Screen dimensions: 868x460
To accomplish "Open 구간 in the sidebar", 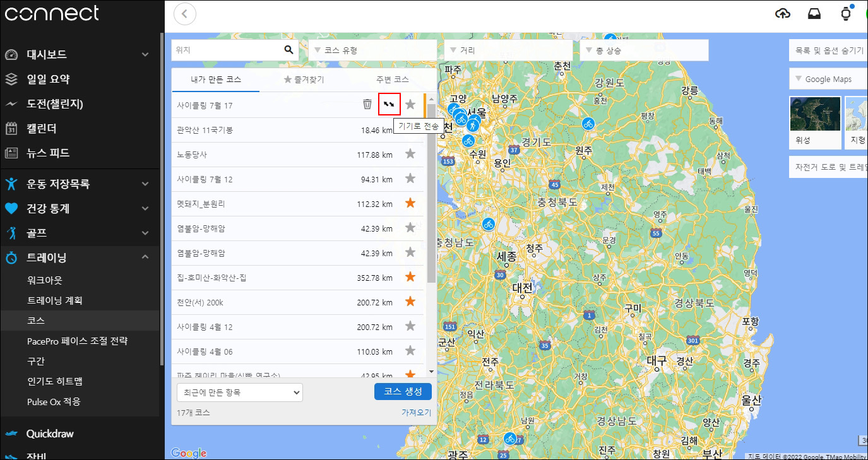I will click(35, 361).
